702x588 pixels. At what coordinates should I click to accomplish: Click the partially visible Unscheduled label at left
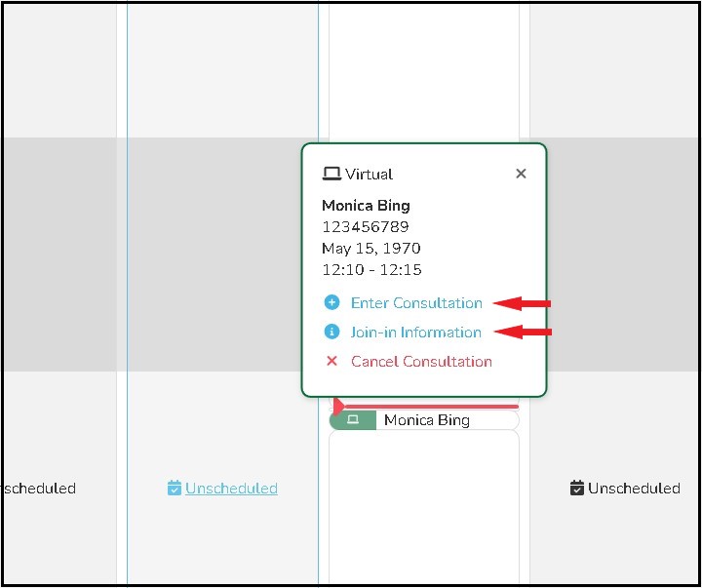tap(38, 489)
